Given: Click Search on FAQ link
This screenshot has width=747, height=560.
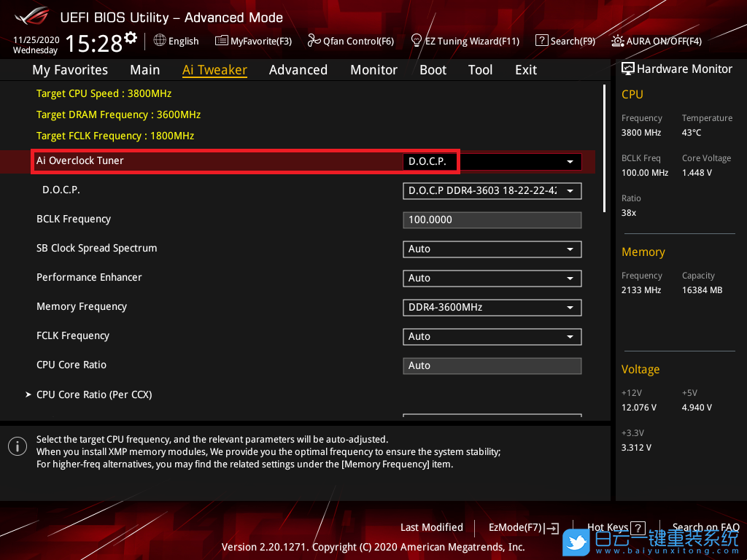Looking at the screenshot, I should coord(705,528).
